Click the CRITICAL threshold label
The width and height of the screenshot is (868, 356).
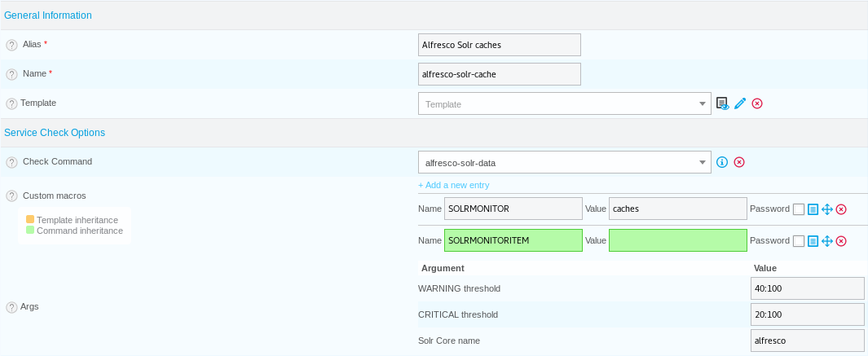(x=458, y=314)
